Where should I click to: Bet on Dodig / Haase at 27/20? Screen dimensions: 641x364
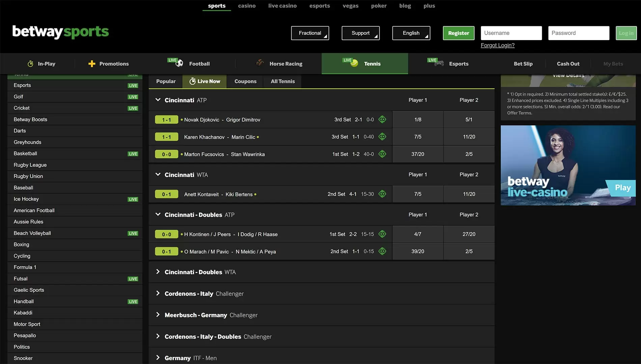click(469, 234)
